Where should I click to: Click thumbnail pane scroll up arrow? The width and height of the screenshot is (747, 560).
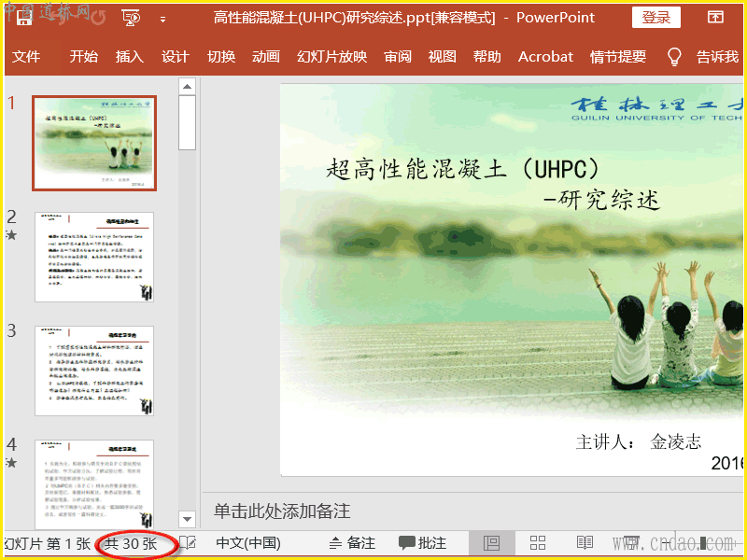tap(188, 86)
